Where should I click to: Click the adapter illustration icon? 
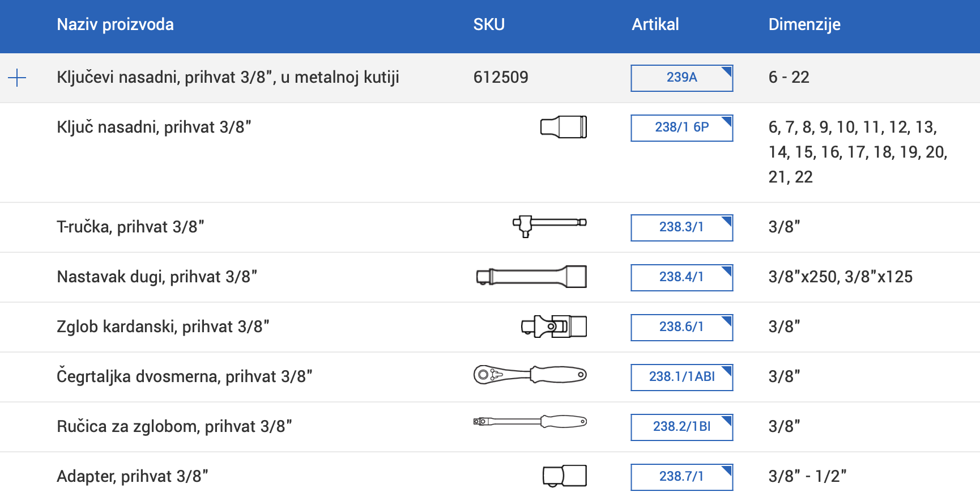click(x=564, y=476)
